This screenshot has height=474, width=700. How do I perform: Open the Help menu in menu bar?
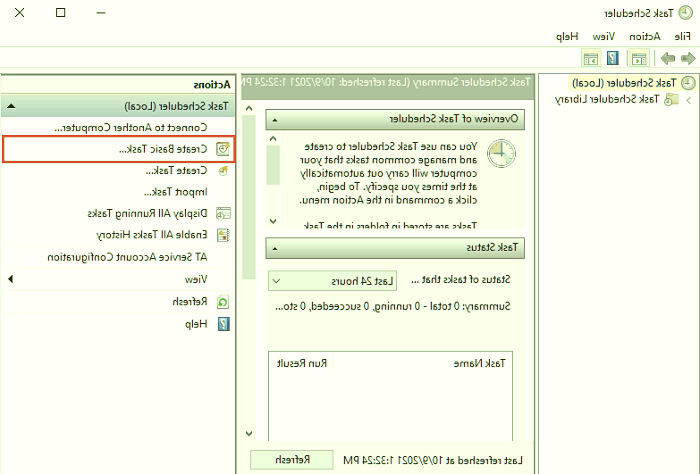click(x=567, y=37)
